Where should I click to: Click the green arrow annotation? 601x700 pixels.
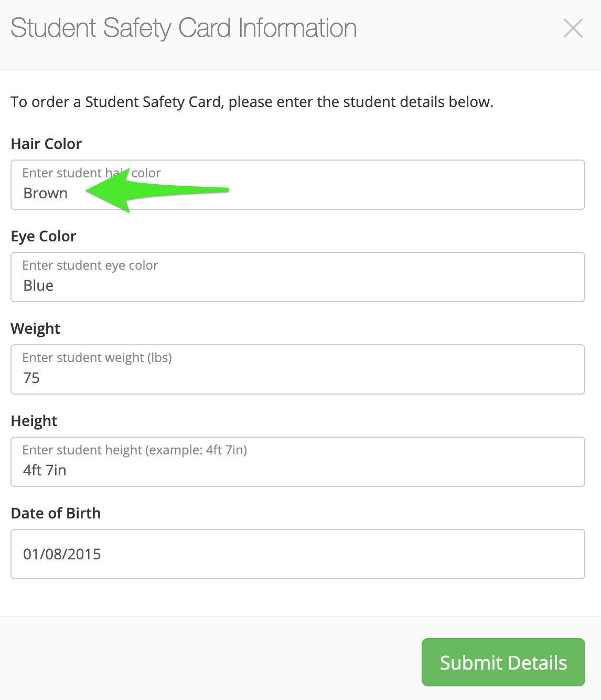[157, 190]
